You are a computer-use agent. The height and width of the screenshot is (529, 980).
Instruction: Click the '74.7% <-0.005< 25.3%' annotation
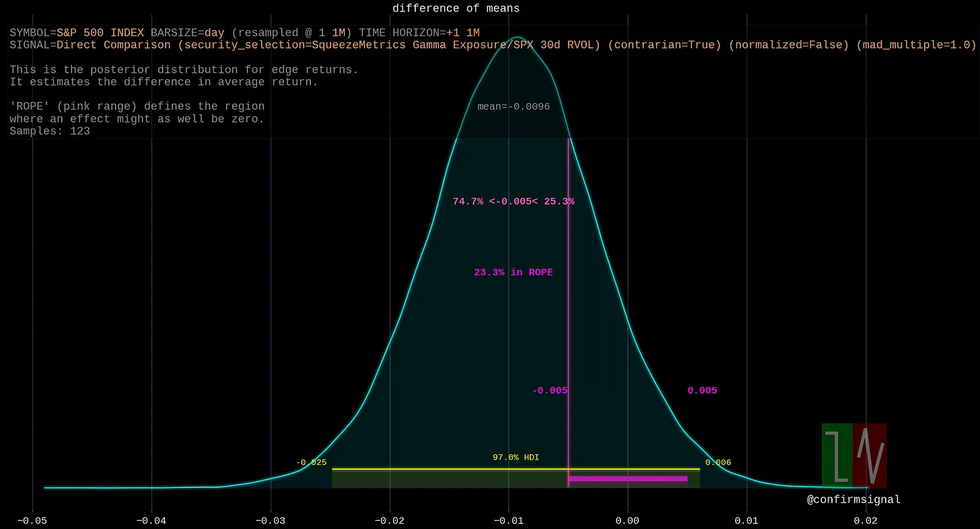coord(514,201)
